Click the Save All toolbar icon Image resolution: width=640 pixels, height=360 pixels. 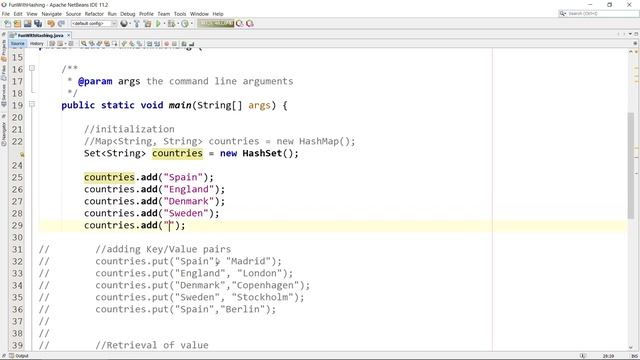[x=38, y=24]
